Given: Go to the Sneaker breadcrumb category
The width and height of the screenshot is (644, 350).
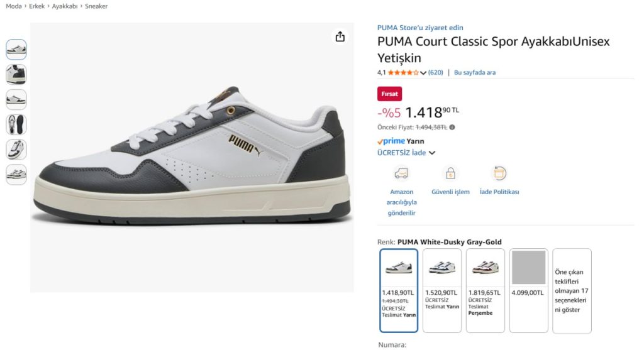Looking at the screenshot, I should (x=96, y=6).
